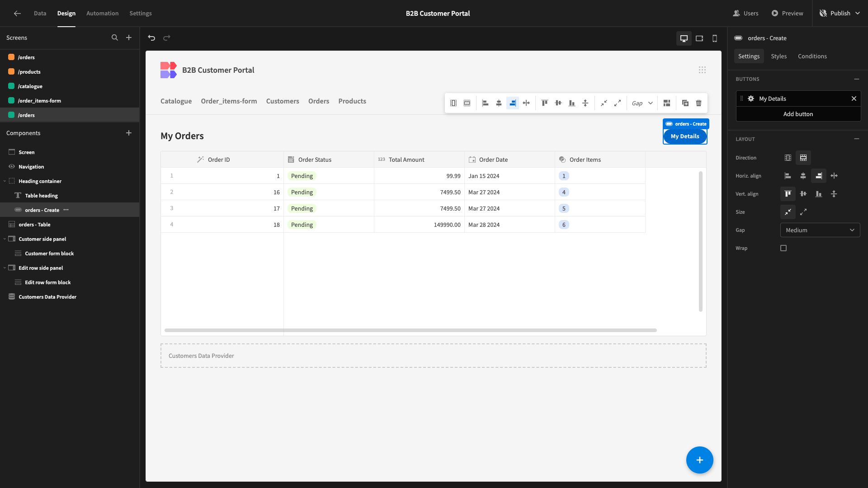Set Horiz. align to center

click(803, 176)
